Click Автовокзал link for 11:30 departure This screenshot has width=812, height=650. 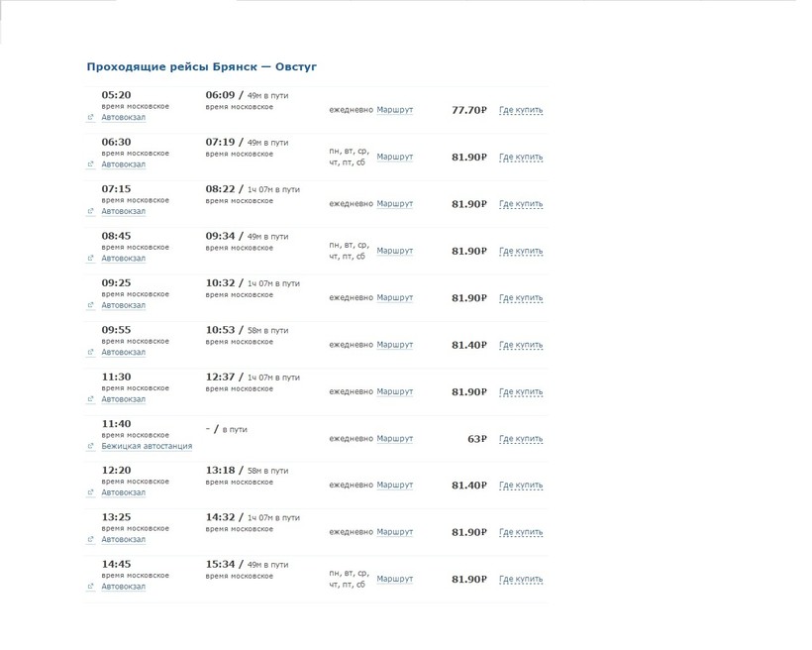(123, 399)
